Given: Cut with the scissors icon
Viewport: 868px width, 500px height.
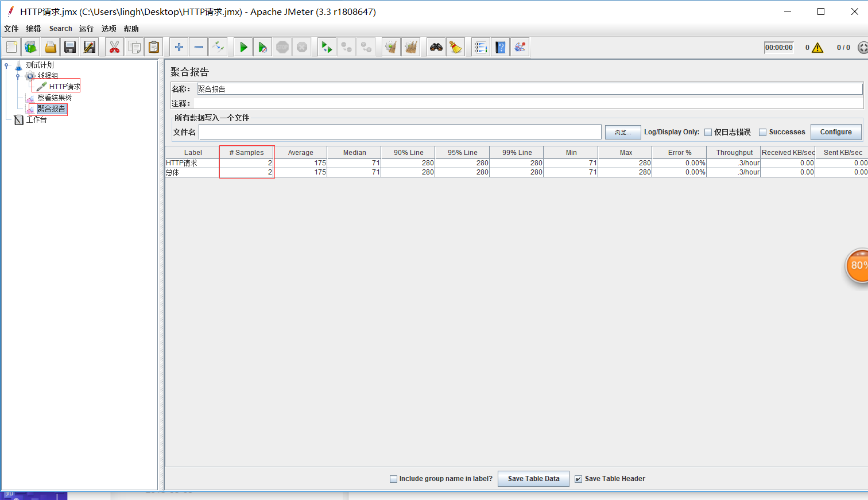Looking at the screenshot, I should (x=115, y=47).
